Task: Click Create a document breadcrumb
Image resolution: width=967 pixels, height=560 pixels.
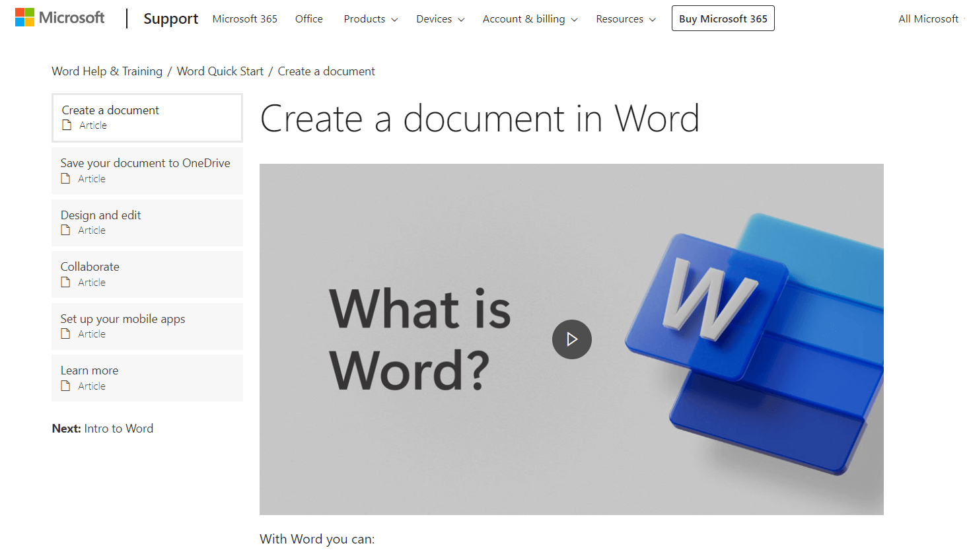Action: point(326,71)
